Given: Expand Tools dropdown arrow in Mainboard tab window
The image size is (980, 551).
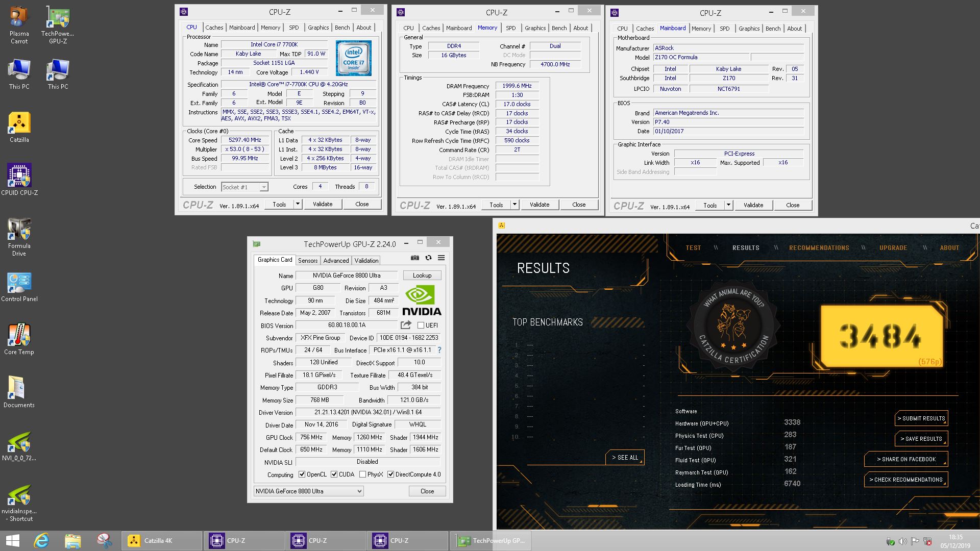Looking at the screenshot, I should (728, 205).
